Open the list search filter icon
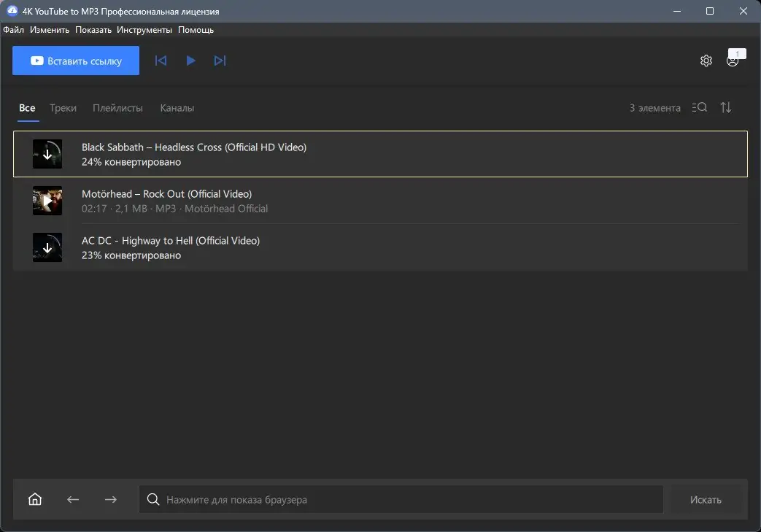This screenshot has height=532, width=761. [x=700, y=108]
